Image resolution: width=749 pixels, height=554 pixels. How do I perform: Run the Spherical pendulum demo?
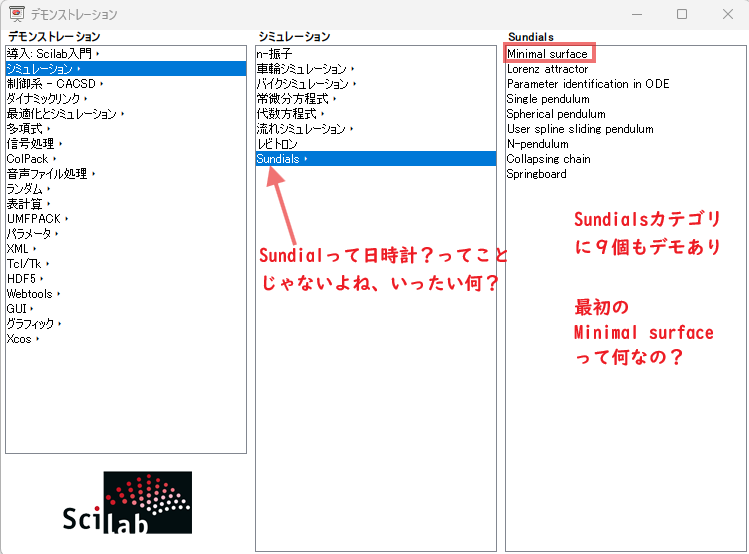[626, 114]
